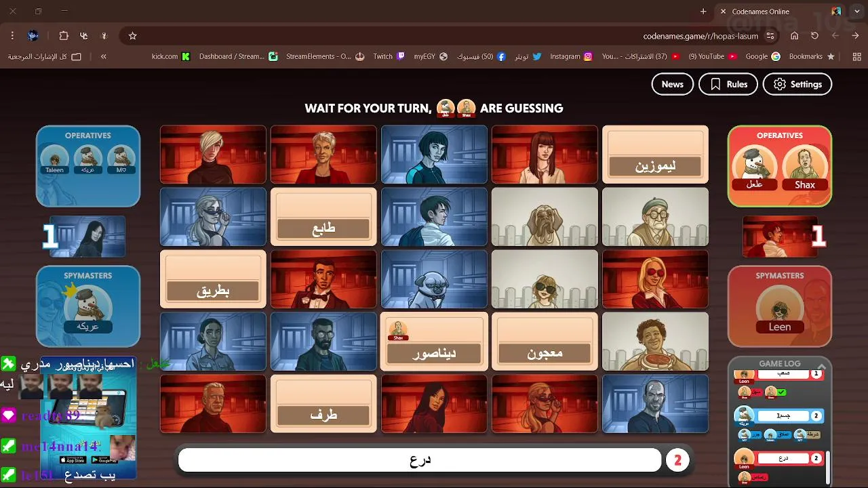Open the Rules button

pos(728,84)
